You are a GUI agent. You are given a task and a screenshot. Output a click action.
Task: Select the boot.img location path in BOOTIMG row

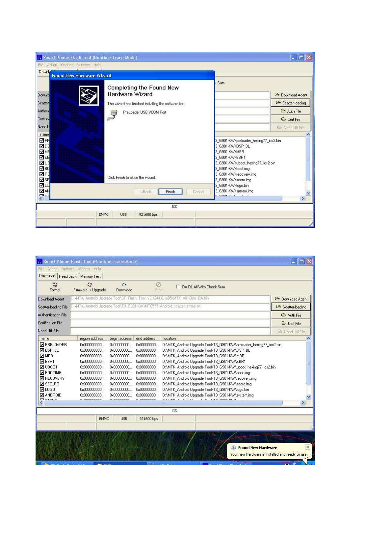point(206,372)
